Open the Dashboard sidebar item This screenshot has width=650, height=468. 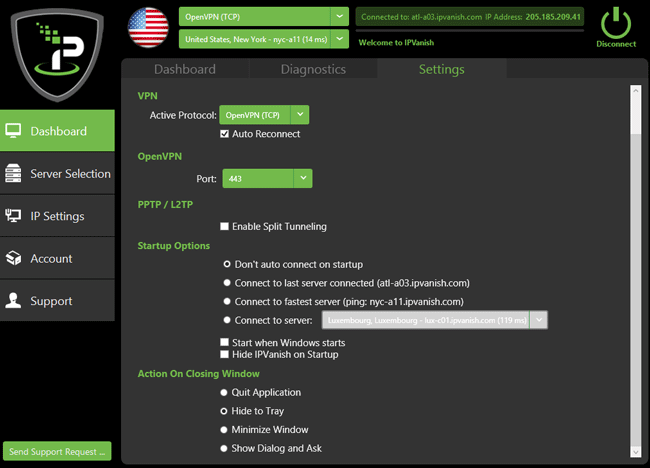point(57,131)
